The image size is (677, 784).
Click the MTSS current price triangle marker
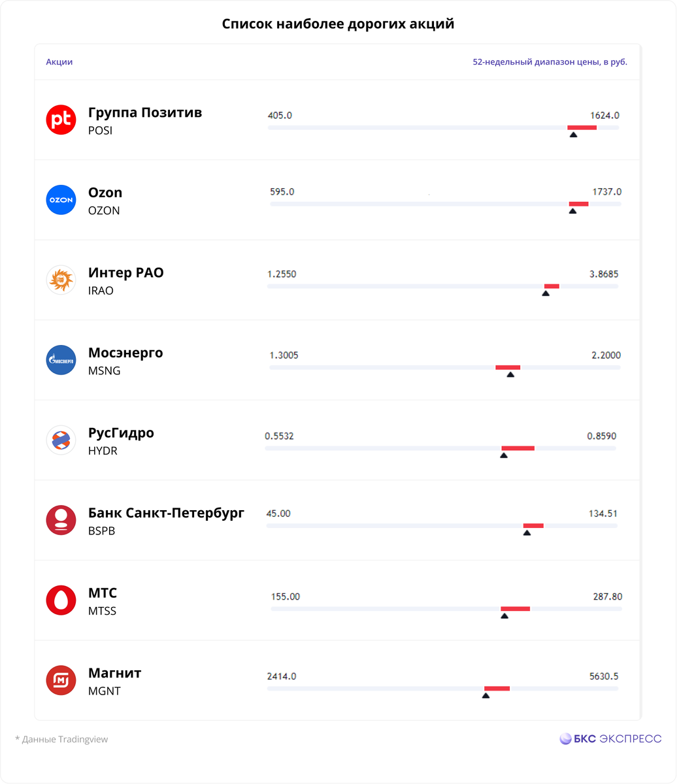point(504,615)
